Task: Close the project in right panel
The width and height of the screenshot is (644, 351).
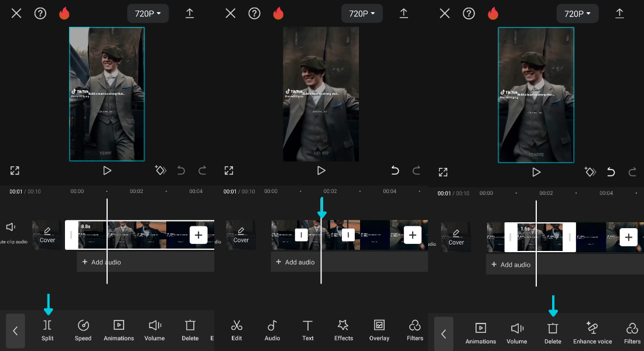Action: (445, 13)
